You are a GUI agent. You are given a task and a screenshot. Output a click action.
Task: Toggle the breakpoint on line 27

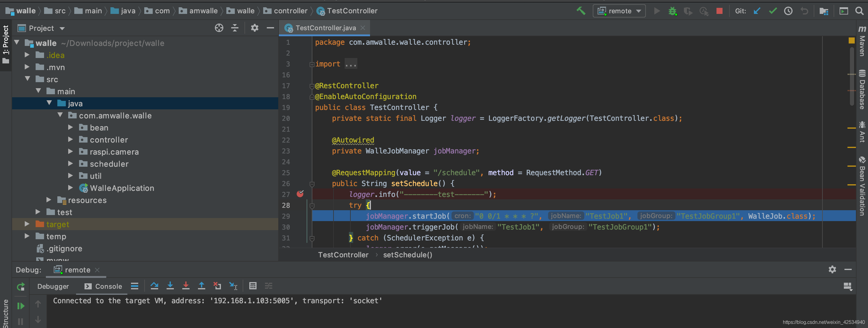click(300, 194)
